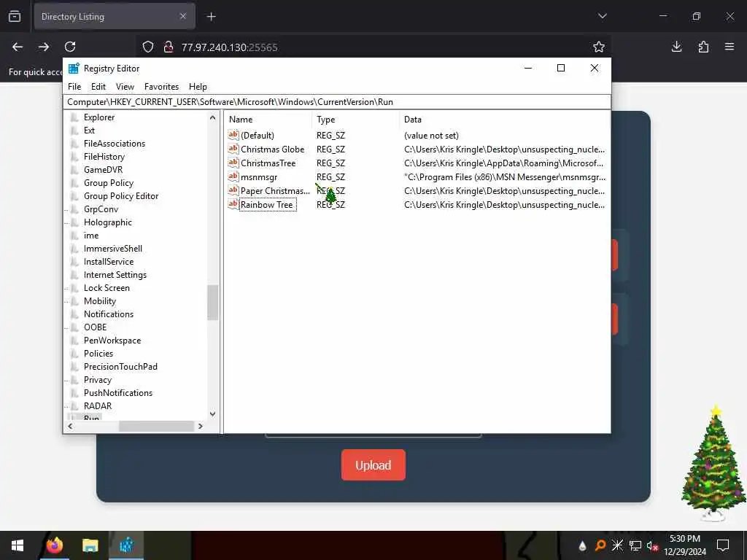Viewport: 747px width, 560px height.
Task: Open the Favorites menu in Registry Editor
Action: 161,87
